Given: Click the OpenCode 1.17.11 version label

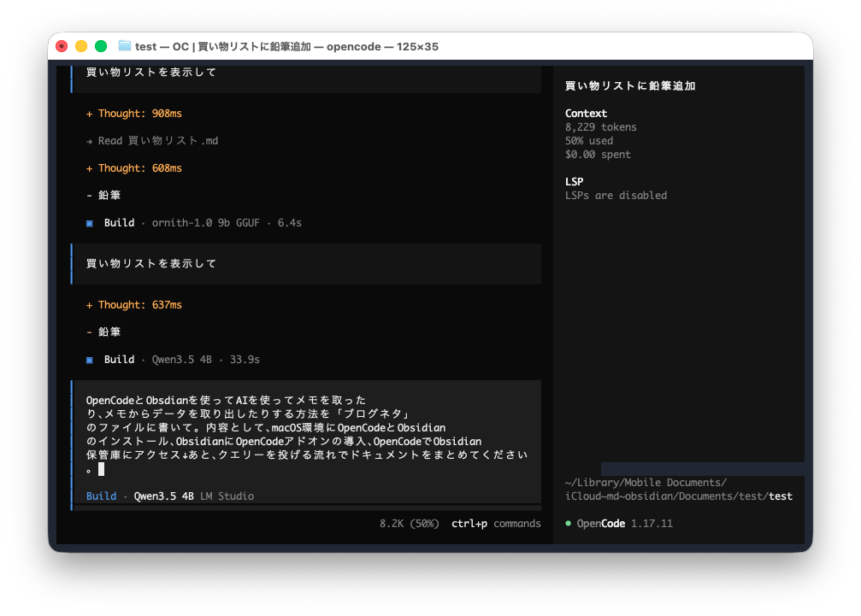Looking at the screenshot, I should (x=624, y=523).
